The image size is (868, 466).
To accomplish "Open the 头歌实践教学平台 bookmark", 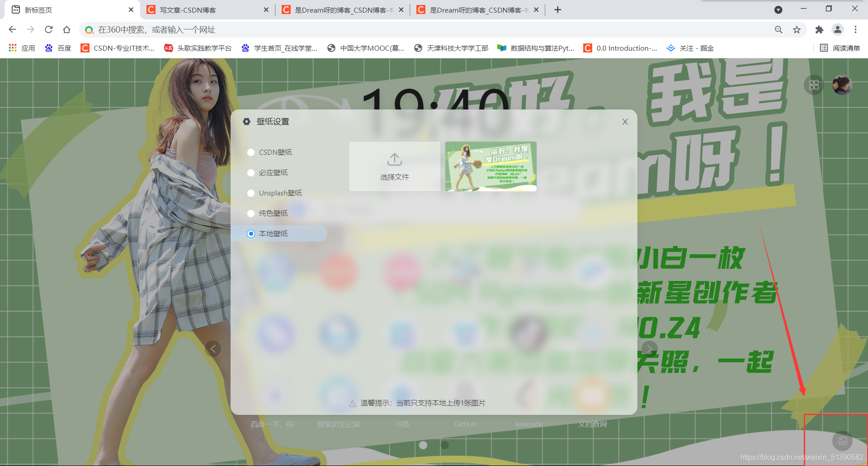I will (198, 48).
